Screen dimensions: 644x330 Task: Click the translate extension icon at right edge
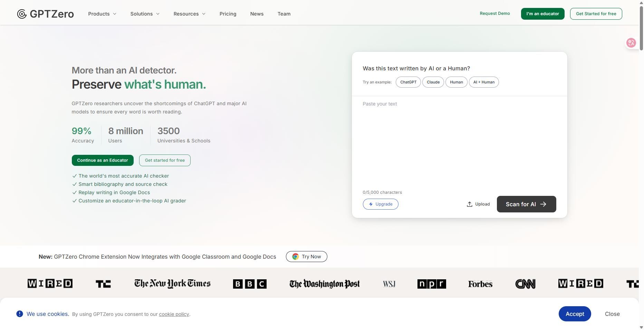(x=631, y=43)
